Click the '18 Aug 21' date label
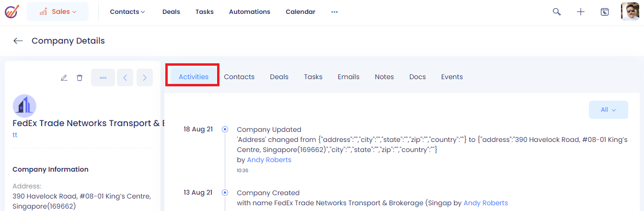This screenshot has height=211, width=644. (x=198, y=129)
